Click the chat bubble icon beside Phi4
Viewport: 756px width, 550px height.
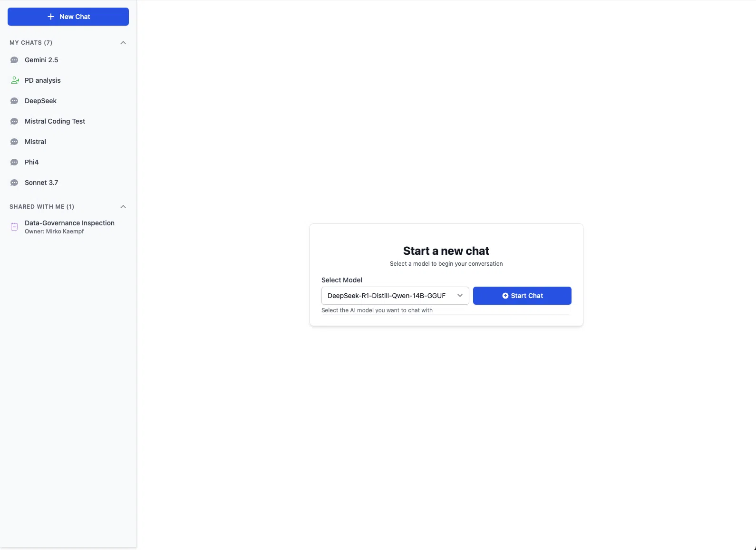[14, 163]
